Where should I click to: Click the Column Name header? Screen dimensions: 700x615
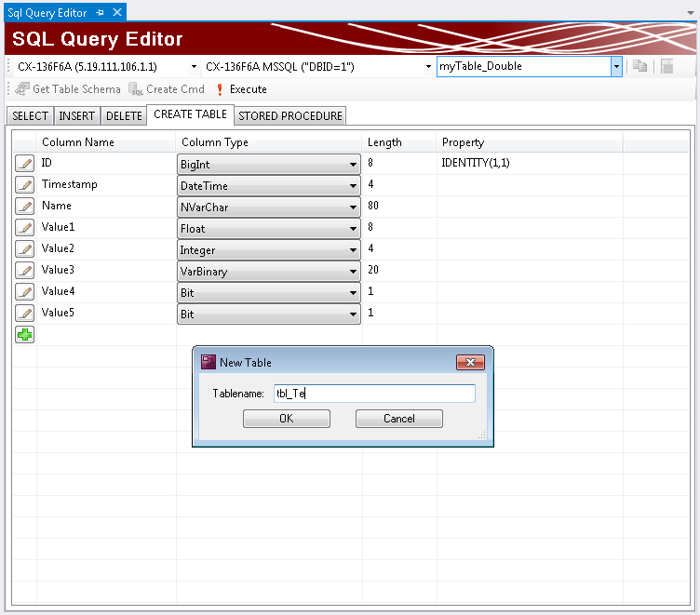105,142
